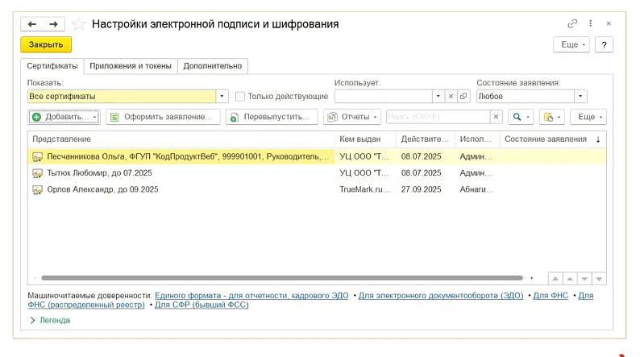
Task: Open the Для СФР (бывший ФСС) link
Action: point(202,305)
